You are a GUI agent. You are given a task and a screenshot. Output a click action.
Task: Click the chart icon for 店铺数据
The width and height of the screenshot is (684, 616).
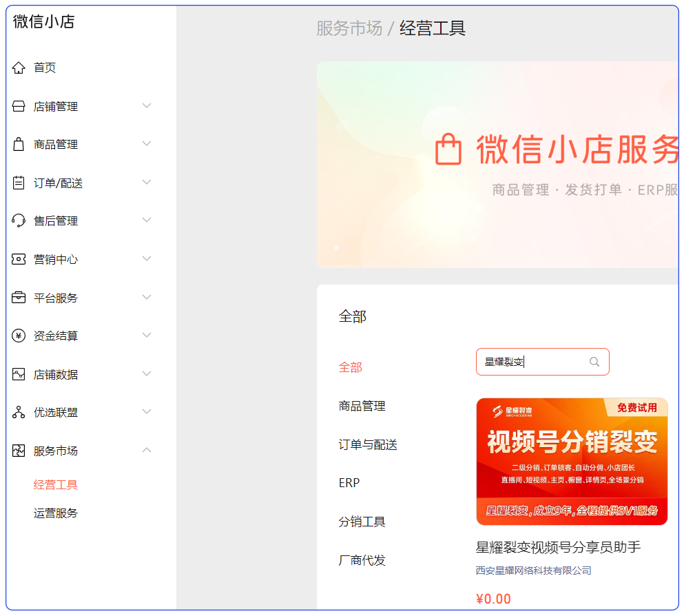click(19, 374)
